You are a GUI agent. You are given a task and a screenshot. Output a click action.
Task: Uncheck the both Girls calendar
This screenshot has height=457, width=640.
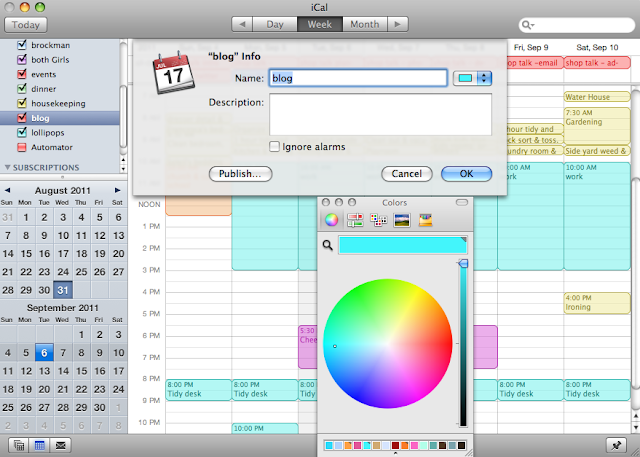click(x=22, y=60)
